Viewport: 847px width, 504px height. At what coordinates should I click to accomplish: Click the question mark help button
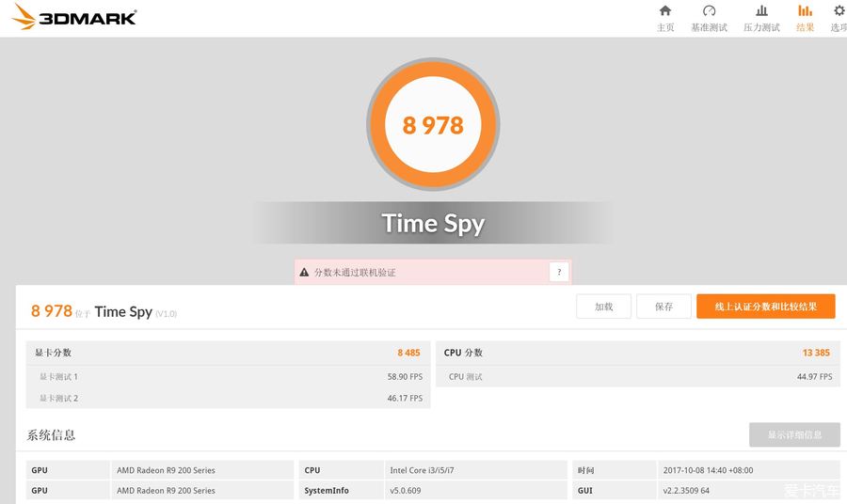559,272
